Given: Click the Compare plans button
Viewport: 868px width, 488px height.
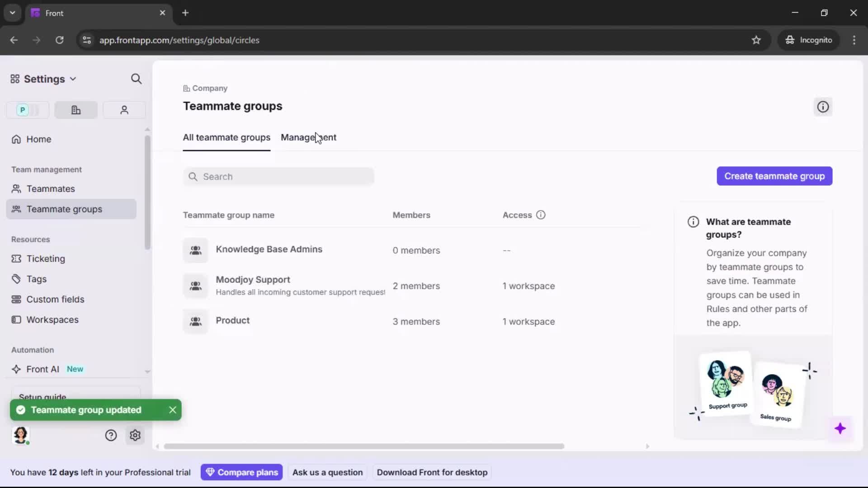Looking at the screenshot, I should (241, 472).
